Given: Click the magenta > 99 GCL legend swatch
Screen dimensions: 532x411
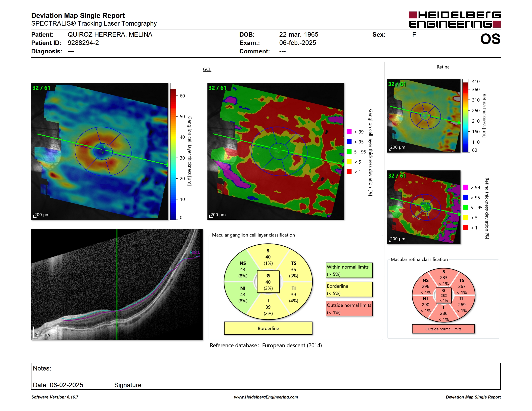Looking at the screenshot, I should [349, 132].
